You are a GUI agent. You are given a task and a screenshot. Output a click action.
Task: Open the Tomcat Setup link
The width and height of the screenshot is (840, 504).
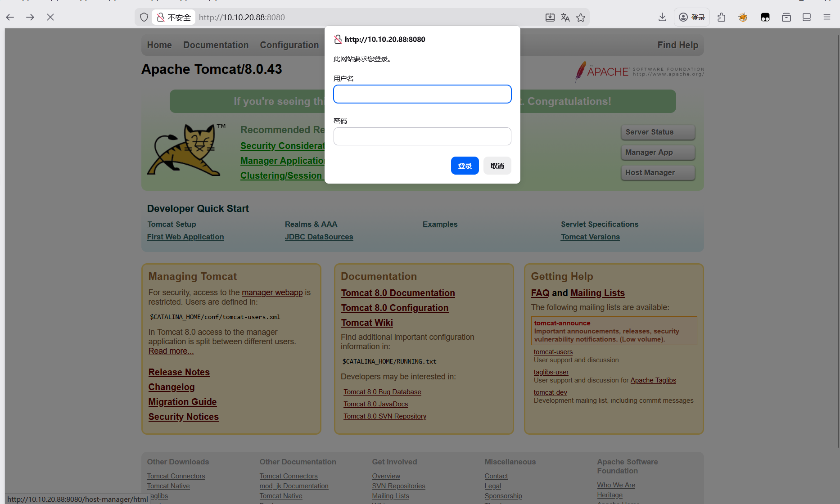click(172, 224)
